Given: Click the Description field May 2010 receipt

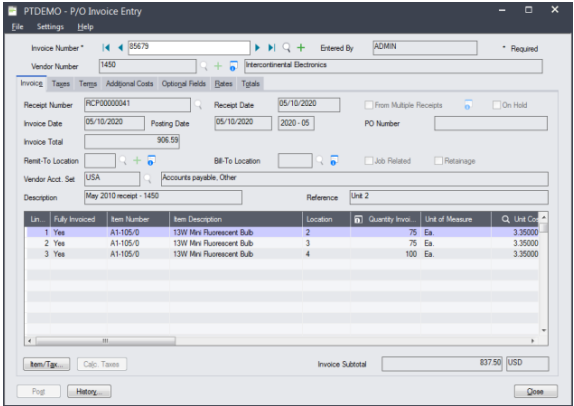Looking at the screenshot, I should tap(163, 197).
